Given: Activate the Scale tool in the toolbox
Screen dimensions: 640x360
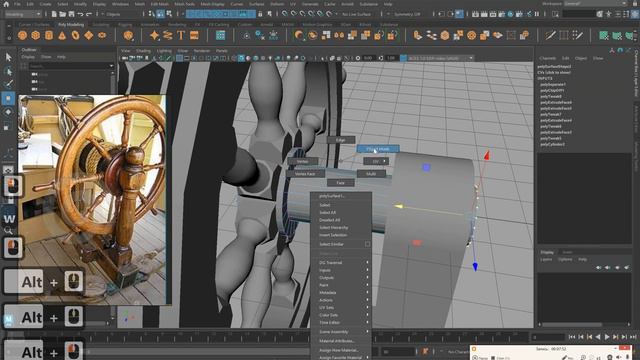Looking at the screenshot, I should (x=8, y=127).
